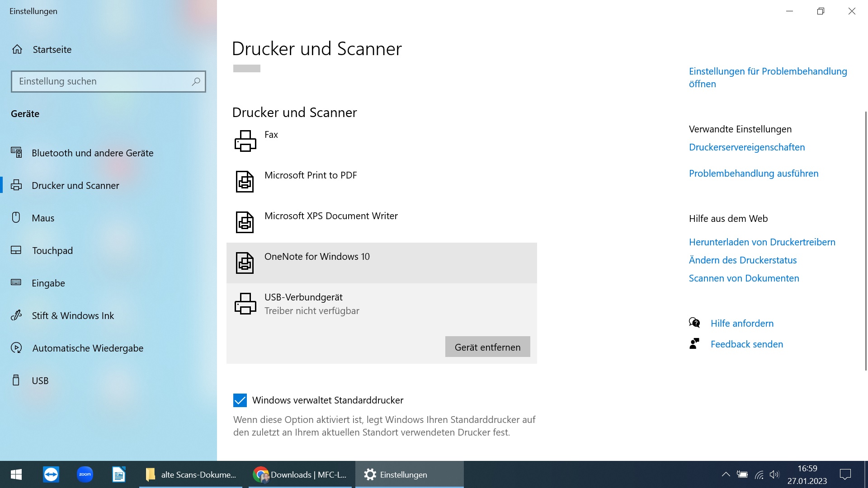Open Startseite via the home icon
868x488 pixels.
[x=17, y=49]
